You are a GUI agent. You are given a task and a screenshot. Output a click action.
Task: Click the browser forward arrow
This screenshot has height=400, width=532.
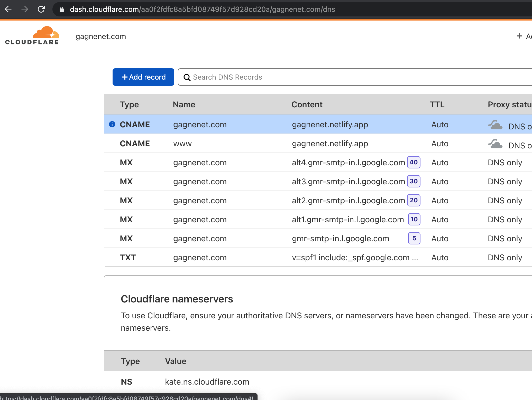pos(25,9)
